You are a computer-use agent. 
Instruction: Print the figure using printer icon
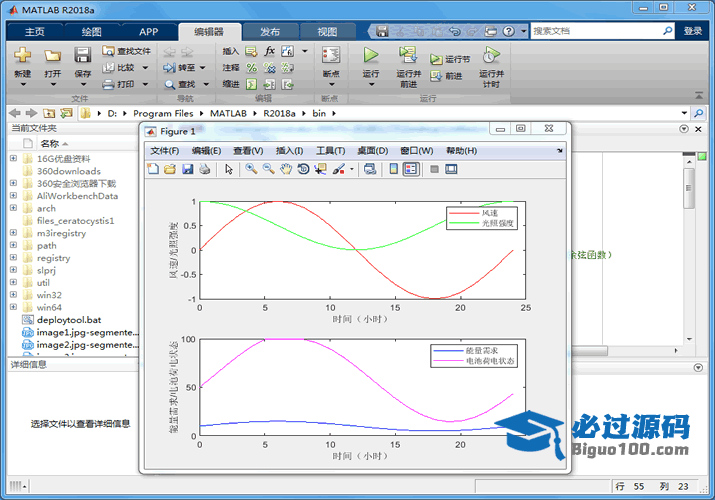click(205, 169)
